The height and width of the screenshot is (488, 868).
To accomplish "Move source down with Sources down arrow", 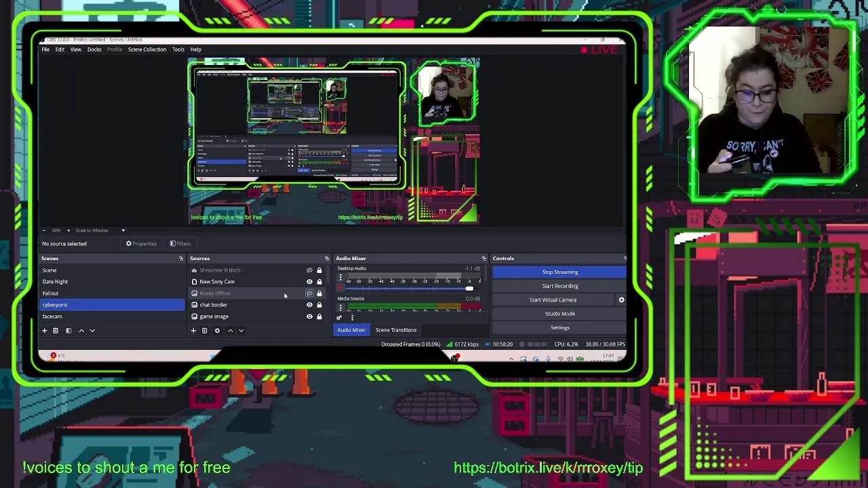I will [241, 331].
